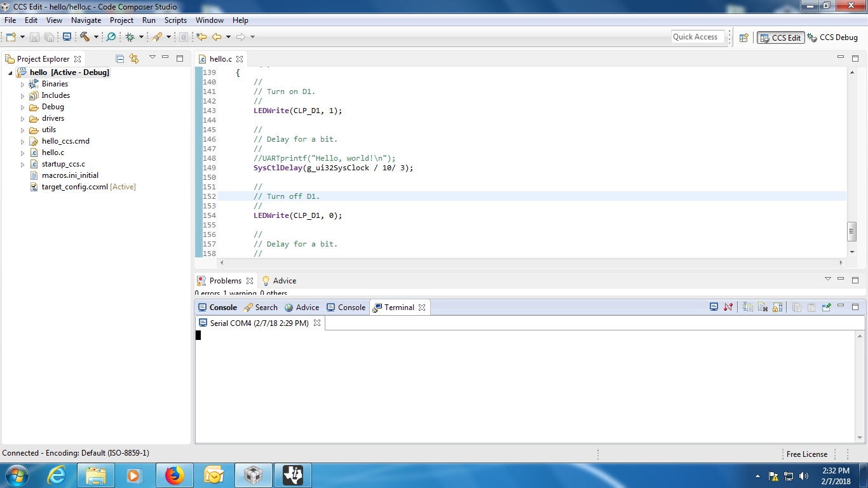Click the Save All toolbar icon
Screen dimensions: 868x488
click(x=49, y=37)
